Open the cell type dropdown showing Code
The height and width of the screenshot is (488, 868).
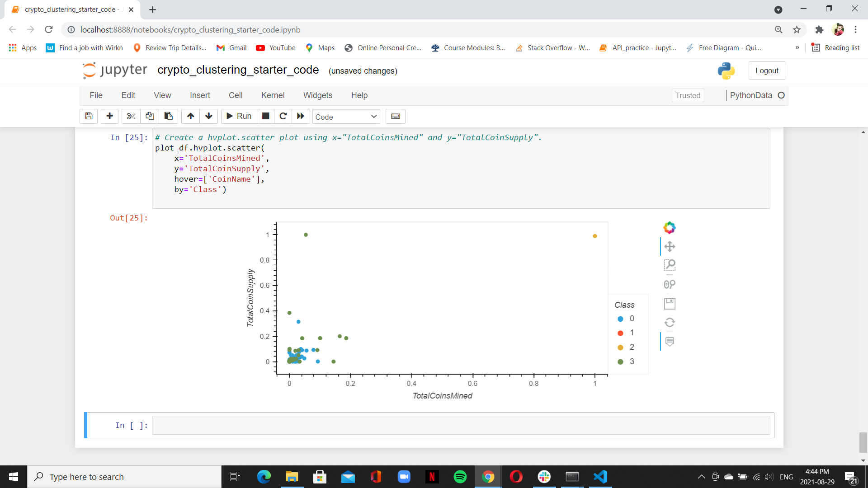(x=346, y=116)
